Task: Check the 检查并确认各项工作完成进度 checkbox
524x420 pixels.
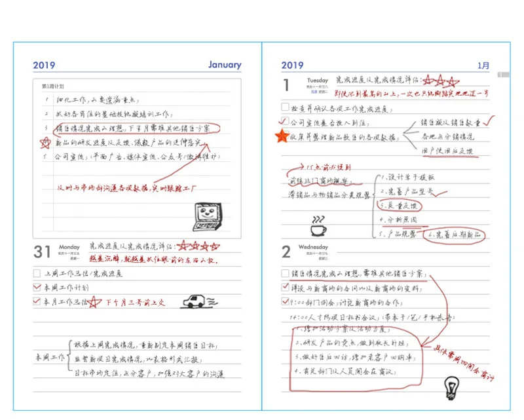Action: (285, 107)
